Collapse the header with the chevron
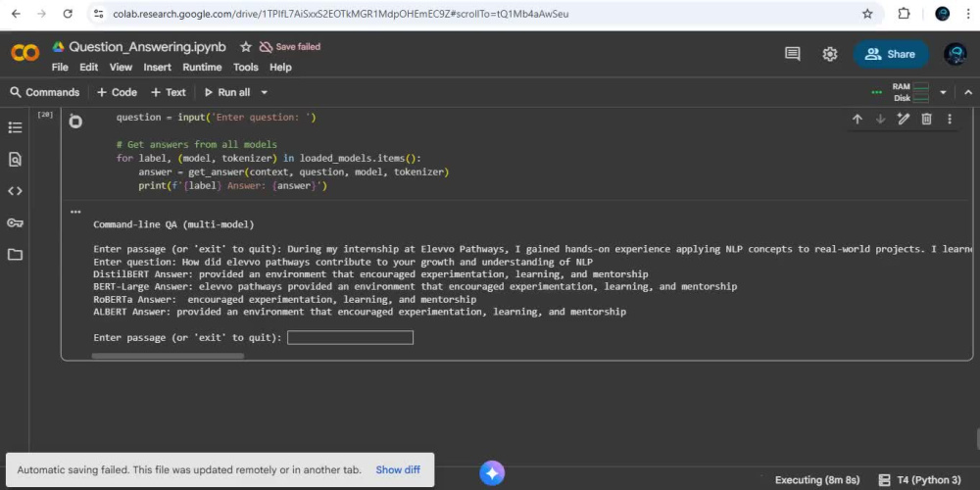Image resolution: width=980 pixels, height=490 pixels. point(968,92)
